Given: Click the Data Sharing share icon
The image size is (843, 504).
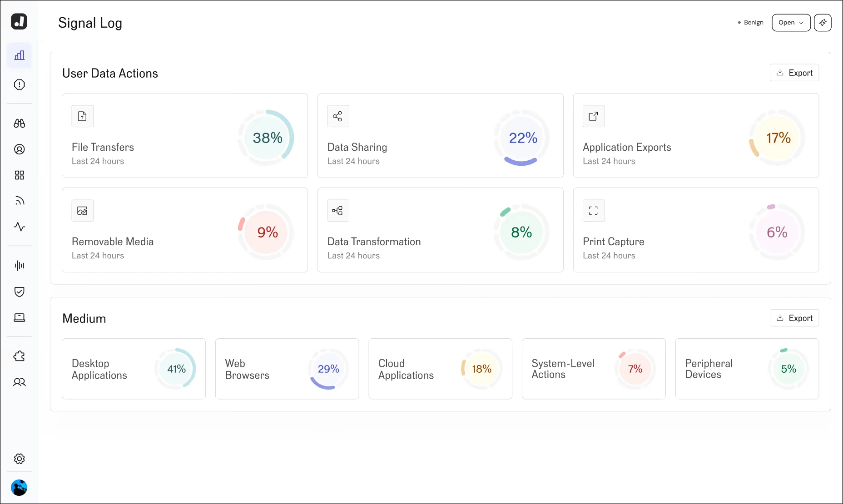Looking at the screenshot, I should 338,116.
